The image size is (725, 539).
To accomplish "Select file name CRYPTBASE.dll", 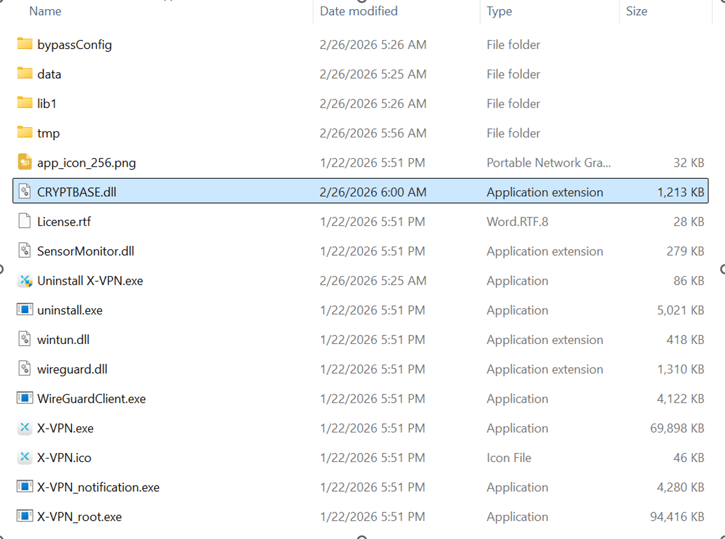I will point(77,192).
